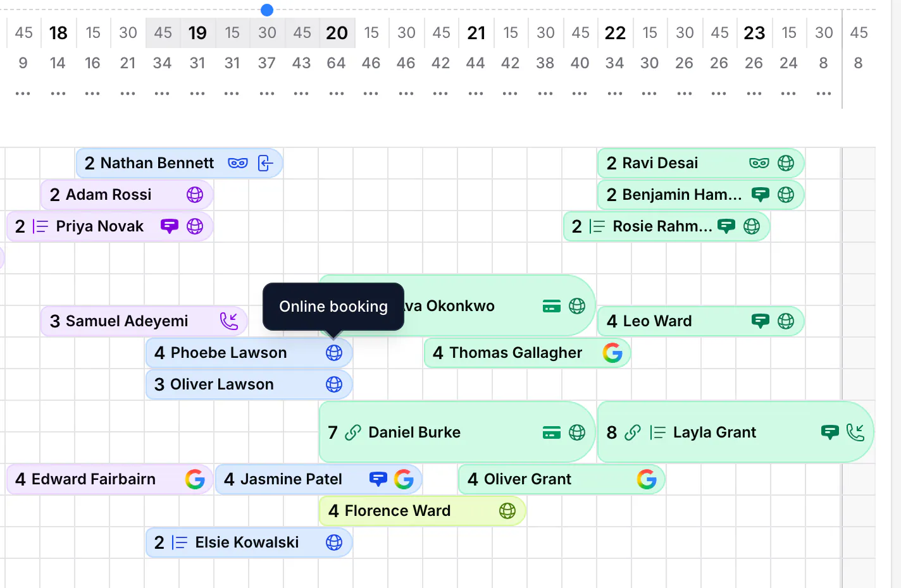Click the credit card icon on Daniel Burke
Viewport: 901px width, 588px height.
pyautogui.click(x=552, y=432)
